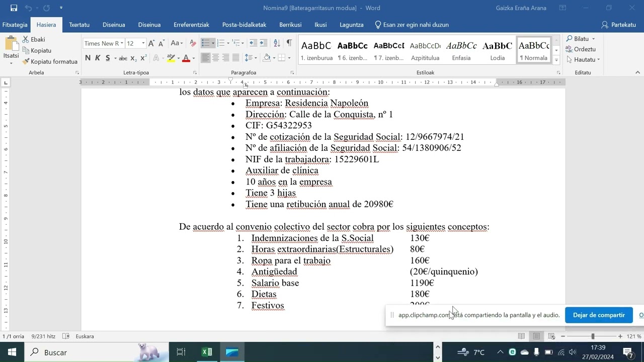Viewport: 644px width, 362px height.
Task: Click the zoom slider in status bar
Action: click(x=593, y=336)
